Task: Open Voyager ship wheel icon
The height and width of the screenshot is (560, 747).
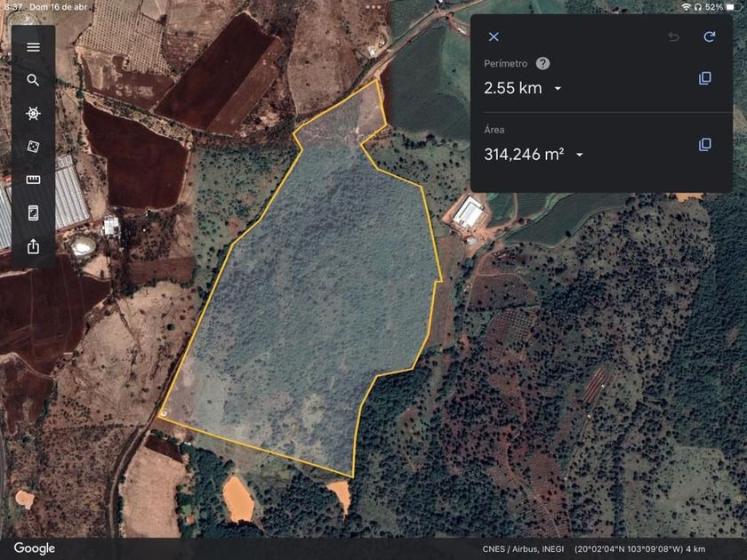Action: coord(33,114)
